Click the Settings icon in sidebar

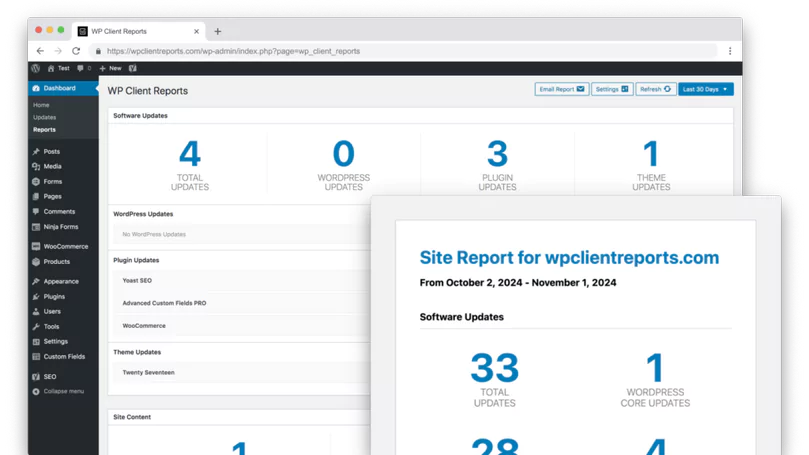(x=36, y=342)
